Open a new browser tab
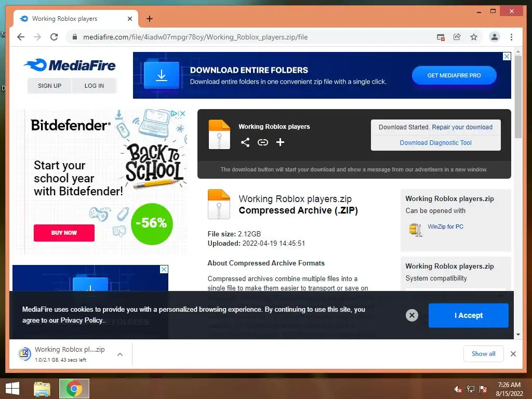 click(x=150, y=19)
